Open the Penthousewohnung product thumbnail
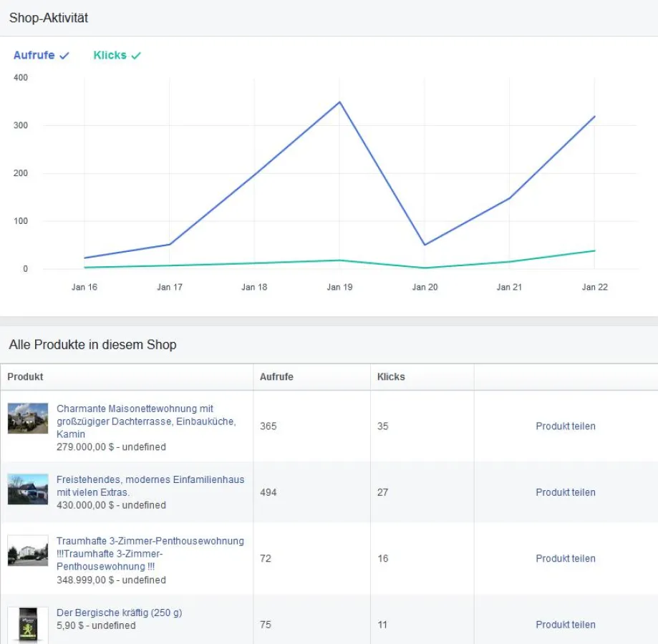Screen dimensions: 658x644 click(28, 552)
